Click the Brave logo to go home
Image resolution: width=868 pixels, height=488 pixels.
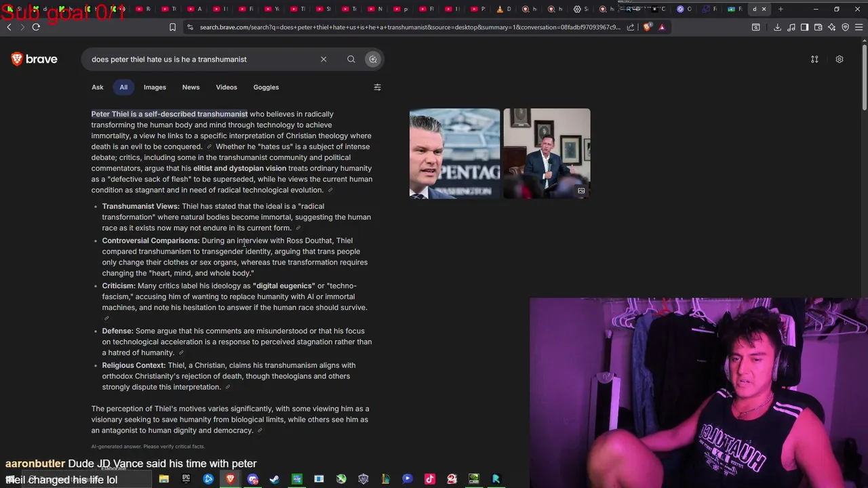point(34,59)
